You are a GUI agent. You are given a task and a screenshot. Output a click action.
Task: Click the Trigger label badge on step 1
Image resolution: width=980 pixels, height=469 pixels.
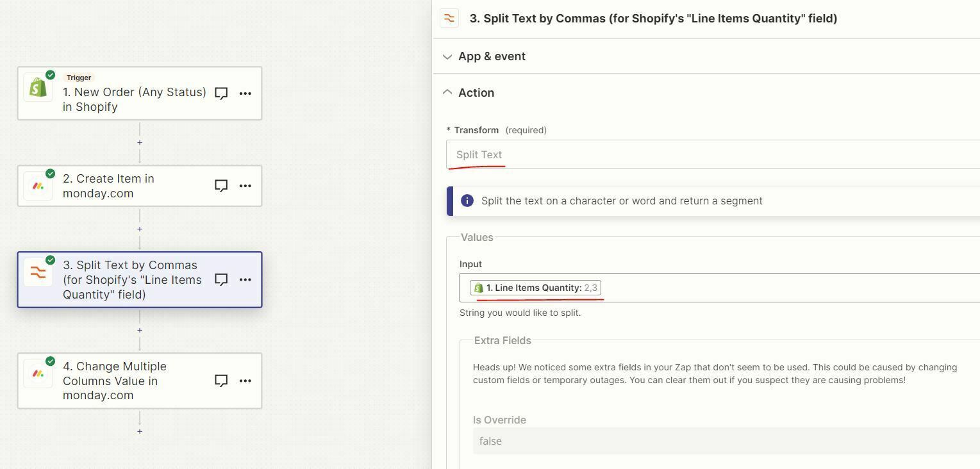(79, 78)
